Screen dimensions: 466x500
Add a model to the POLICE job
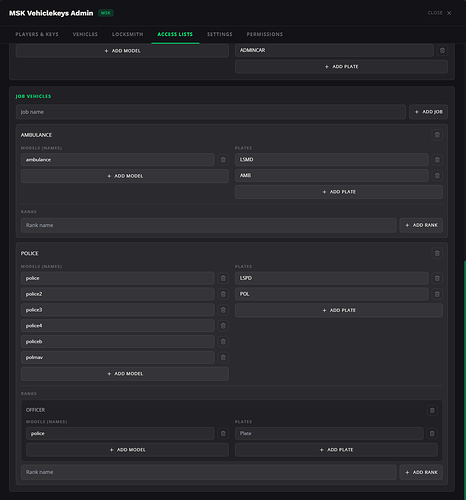pos(125,374)
